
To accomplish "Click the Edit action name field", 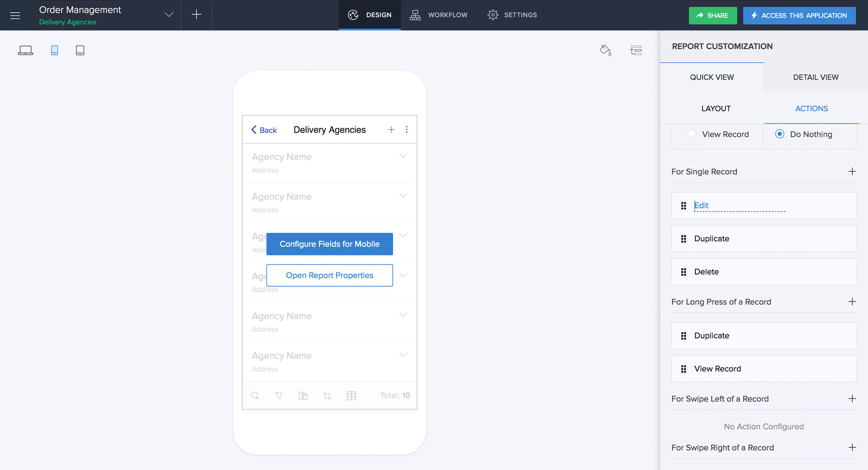I will [x=739, y=205].
